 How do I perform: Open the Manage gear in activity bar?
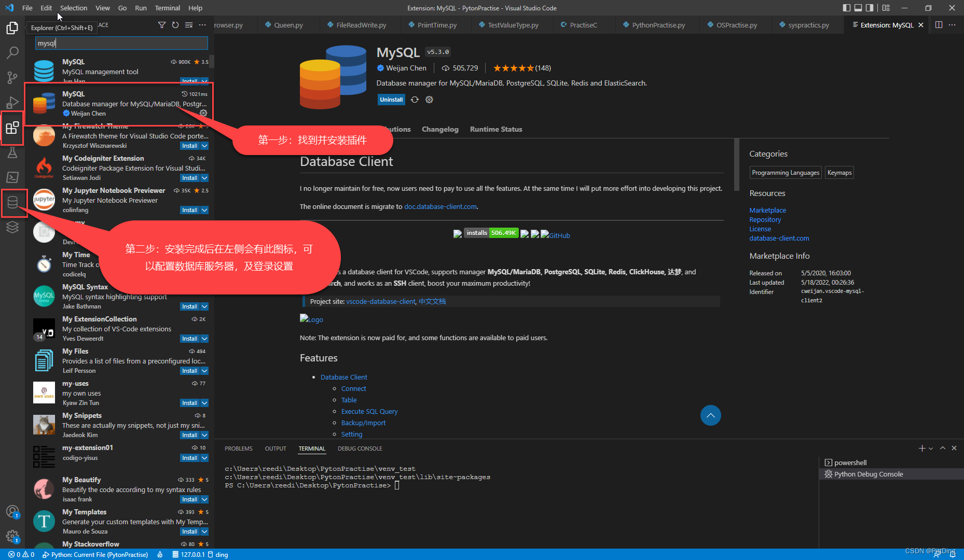tap(12, 537)
